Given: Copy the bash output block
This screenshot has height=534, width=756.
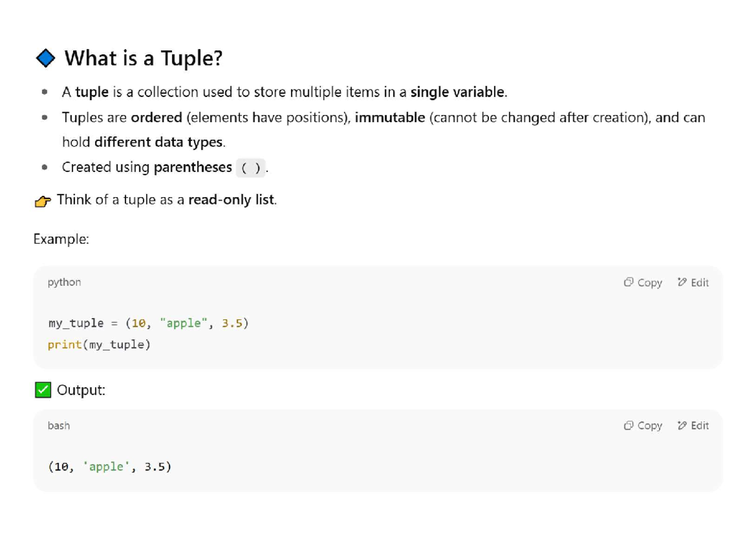Looking at the screenshot, I should click(643, 426).
